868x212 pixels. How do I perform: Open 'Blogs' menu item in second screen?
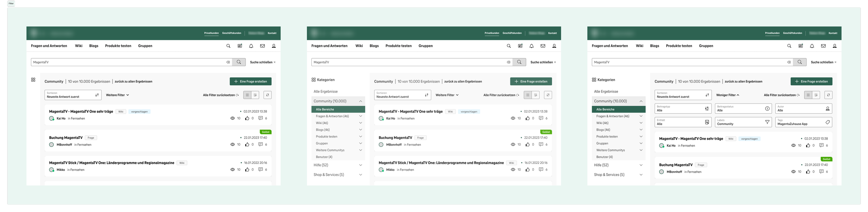click(x=374, y=46)
